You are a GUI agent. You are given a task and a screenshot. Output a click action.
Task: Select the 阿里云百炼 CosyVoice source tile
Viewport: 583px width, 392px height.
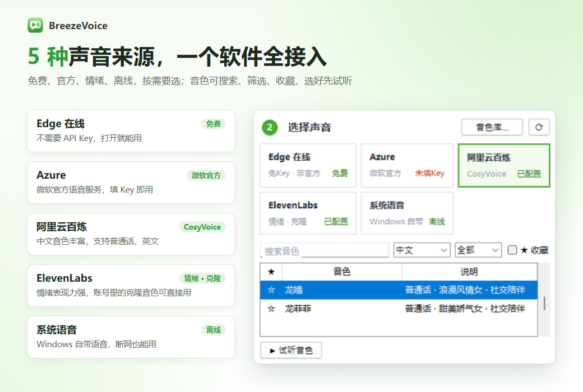[504, 165]
